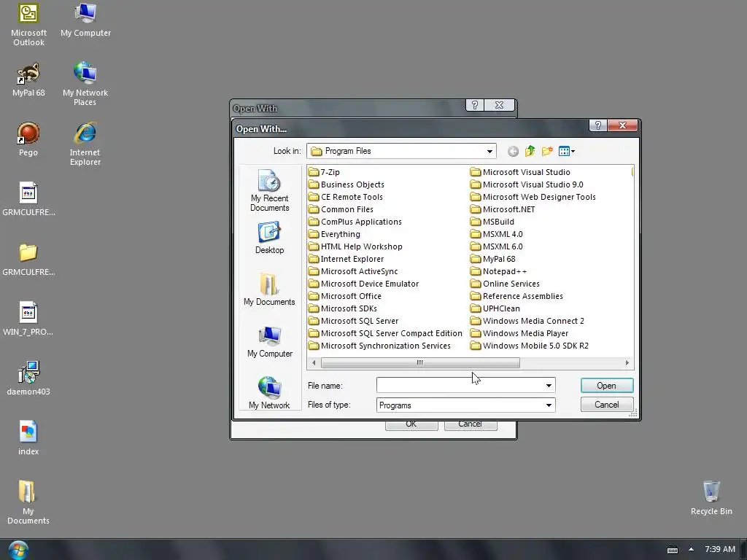The width and height of the screenshot is (747, 560).
Task: Select Microsoft.NET folder
Action: (x=503, y=209)
